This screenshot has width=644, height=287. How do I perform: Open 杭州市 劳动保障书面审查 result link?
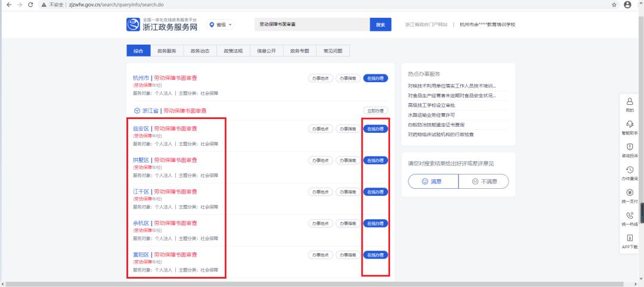tap(165, 78)
